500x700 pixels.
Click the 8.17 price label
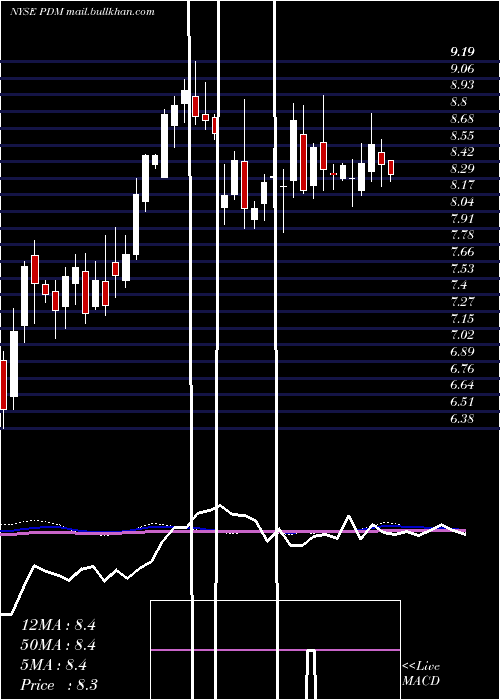coord(462,185)
